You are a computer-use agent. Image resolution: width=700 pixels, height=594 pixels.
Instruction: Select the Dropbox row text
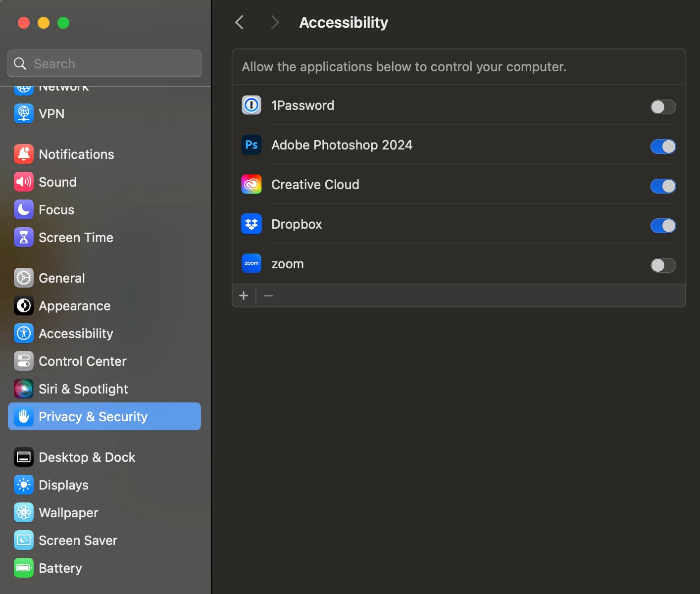(x=297, y=224)
